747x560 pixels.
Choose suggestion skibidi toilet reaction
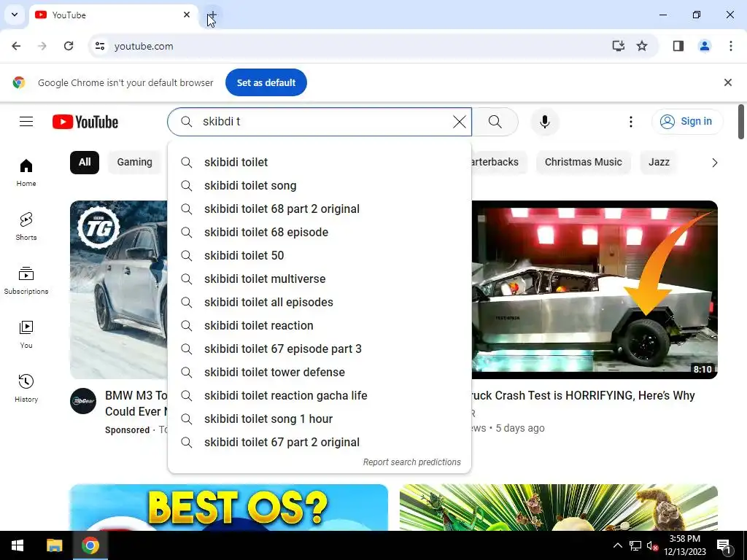(x=320, y=326)
